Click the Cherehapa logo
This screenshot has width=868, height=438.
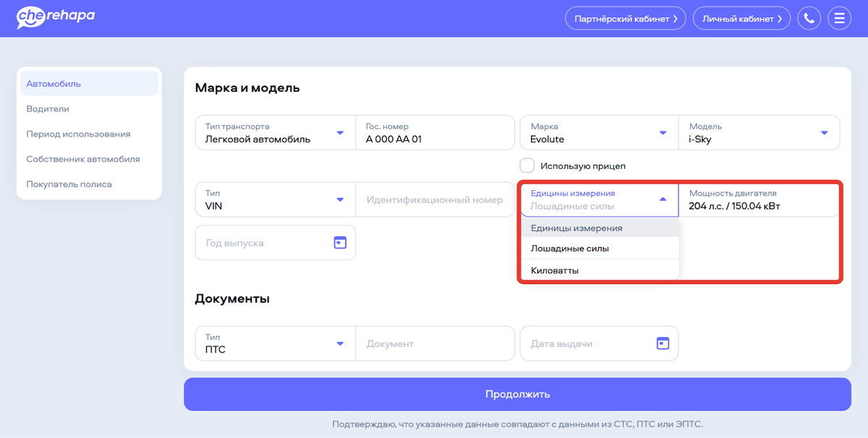coord(56,17)
